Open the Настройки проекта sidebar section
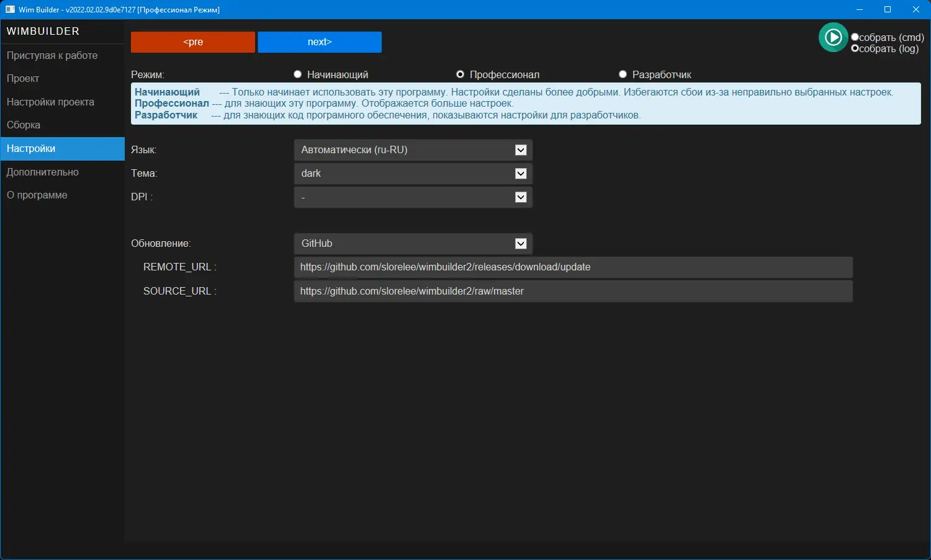931x560 pixels. pos(50,102)
